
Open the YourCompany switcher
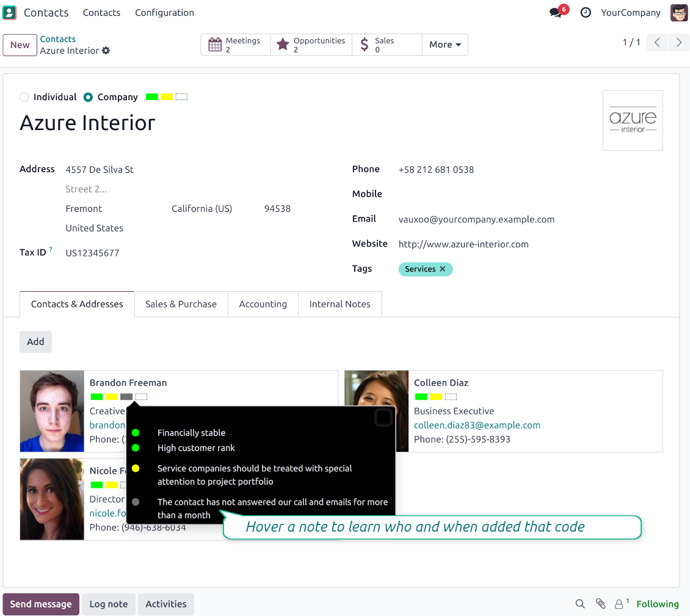(x=631, y=12)
